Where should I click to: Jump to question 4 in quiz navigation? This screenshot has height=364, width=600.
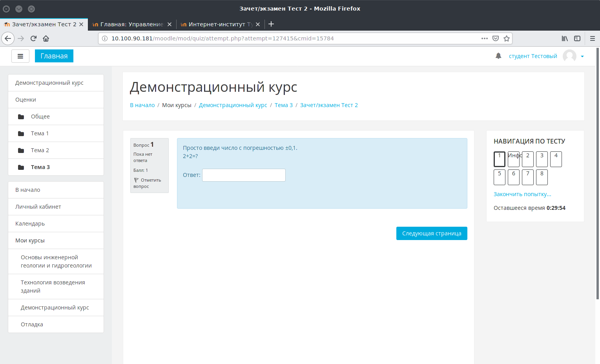click(556, 159)
